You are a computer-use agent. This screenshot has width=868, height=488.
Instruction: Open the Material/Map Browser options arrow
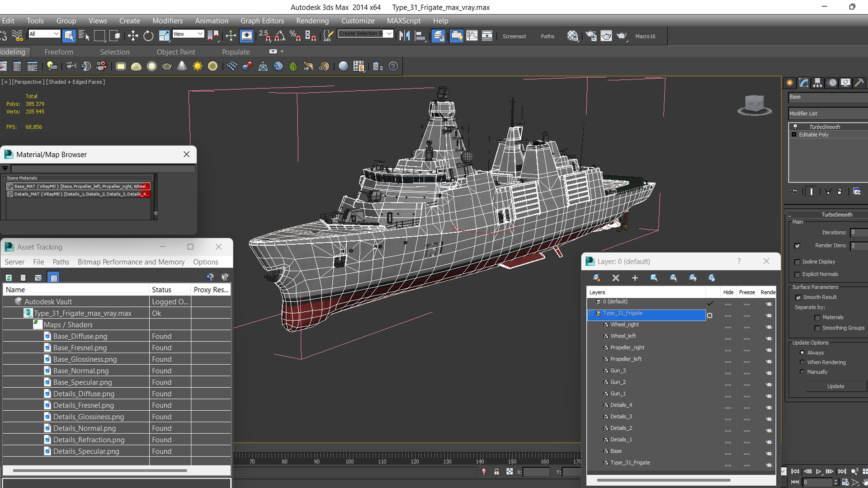click(x=5, y=168)
